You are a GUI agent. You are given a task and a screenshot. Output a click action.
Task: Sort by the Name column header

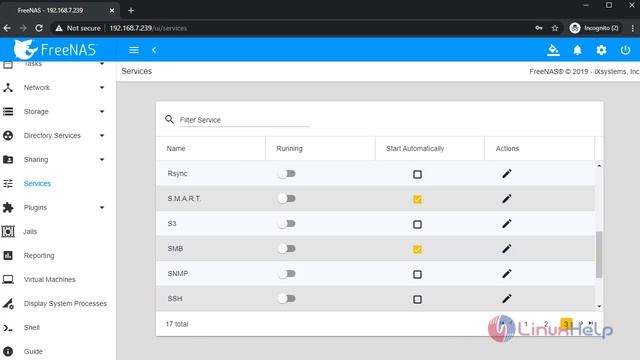tap(176, 149)
